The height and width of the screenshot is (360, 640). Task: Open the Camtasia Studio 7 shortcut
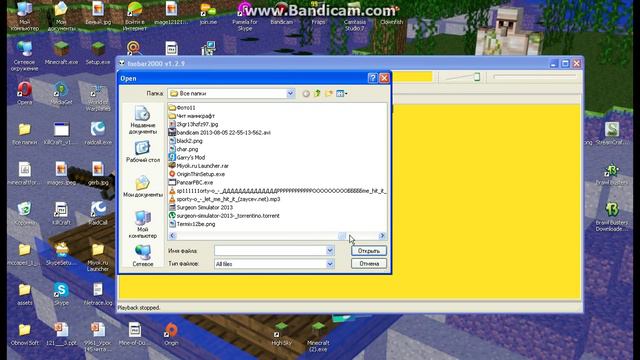pos(355,16)
